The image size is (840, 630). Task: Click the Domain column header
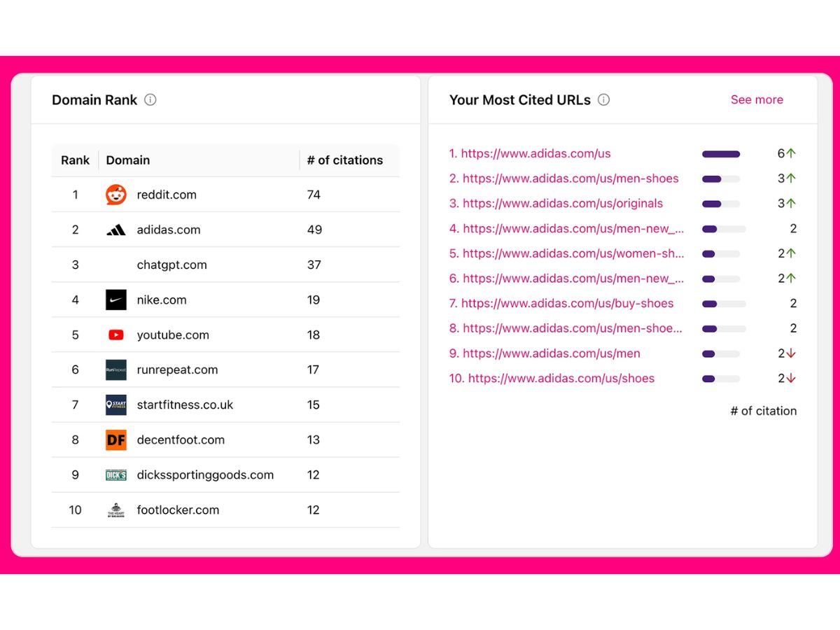(128, 160)
